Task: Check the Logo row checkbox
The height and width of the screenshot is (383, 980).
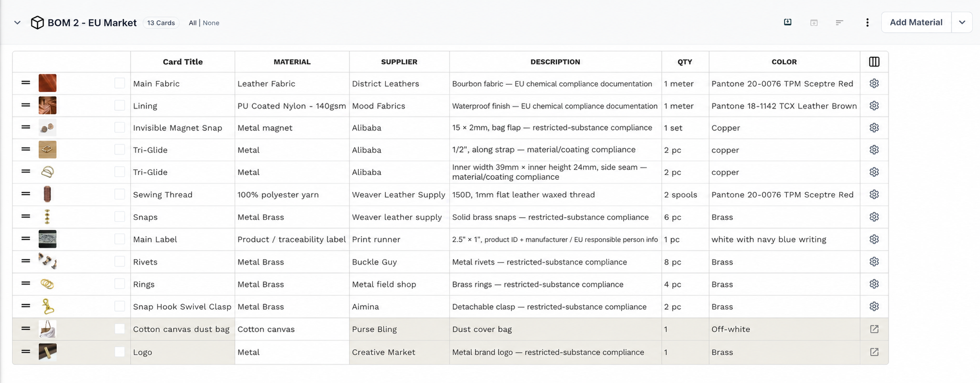Action: pyautogui.click(x=120, y=352)
